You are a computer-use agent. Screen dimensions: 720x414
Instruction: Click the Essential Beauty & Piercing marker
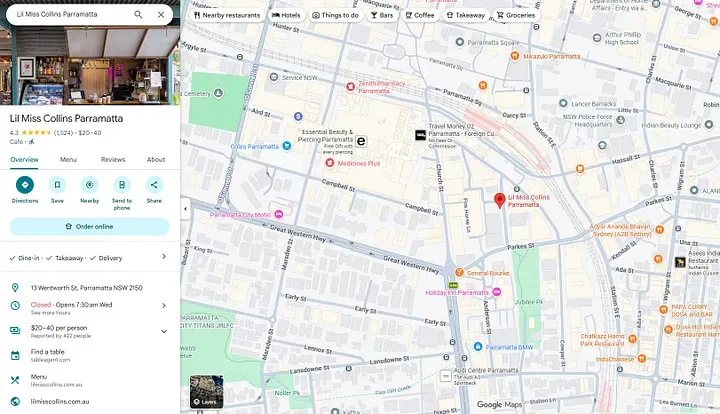[x=361, y=141]
